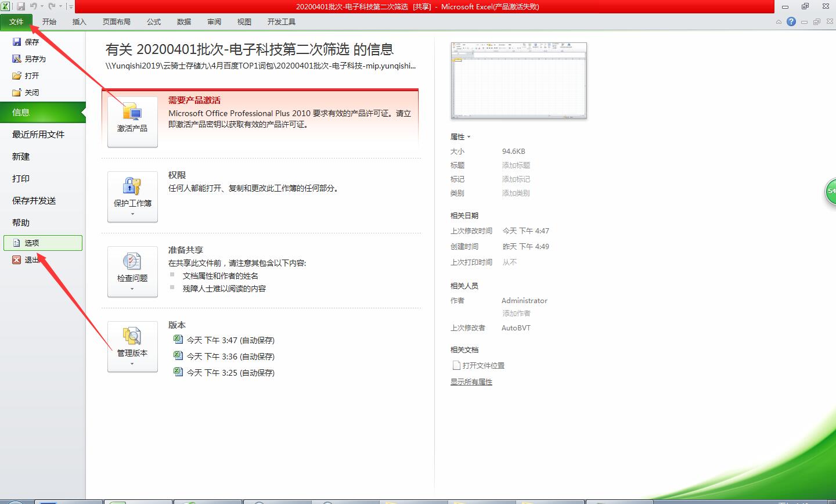Click last modifier name AutoBVT
Screen dimensions: 836x504
pos(516,328)
